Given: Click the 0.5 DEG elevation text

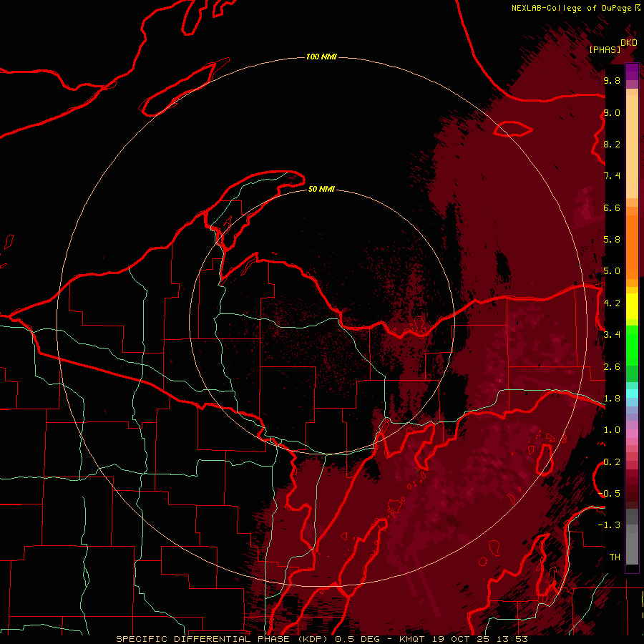Looking at the screenshot, I should pyautogui.click(x=357, y=639).
